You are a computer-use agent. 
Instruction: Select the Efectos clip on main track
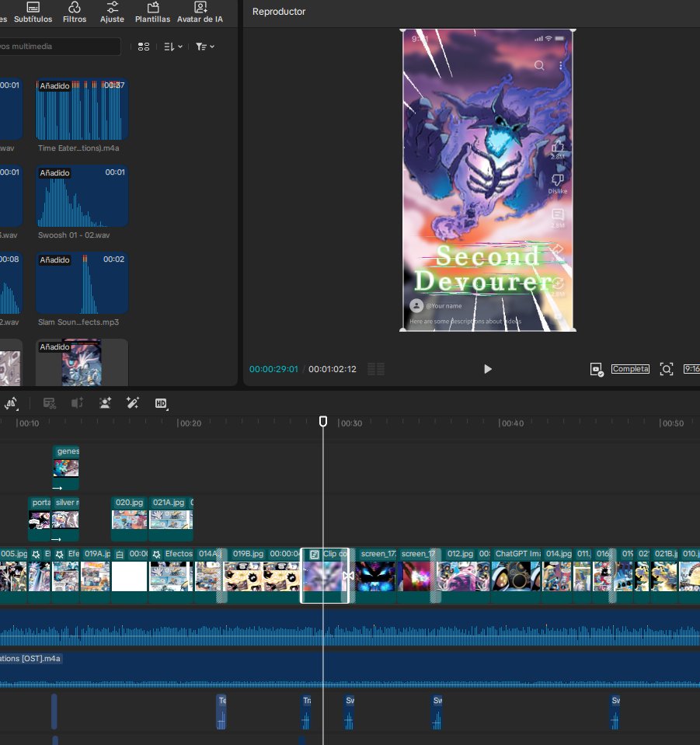coord(171,576)
